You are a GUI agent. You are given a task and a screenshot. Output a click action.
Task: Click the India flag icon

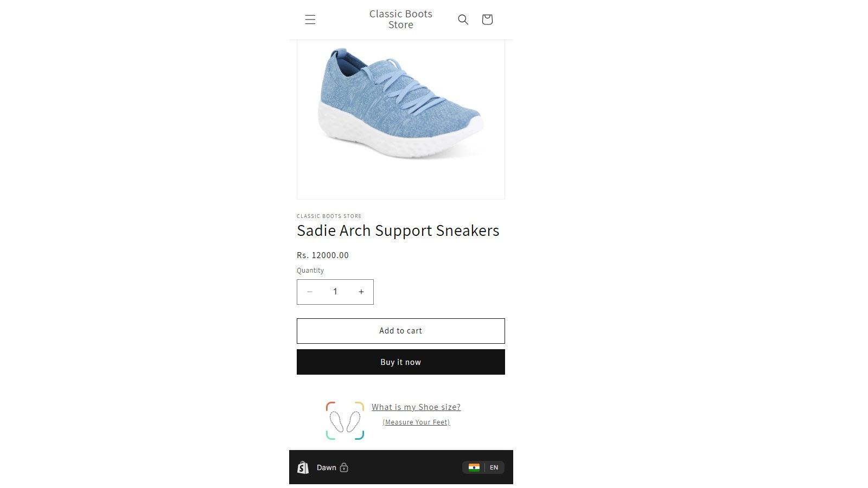[474, 467]
